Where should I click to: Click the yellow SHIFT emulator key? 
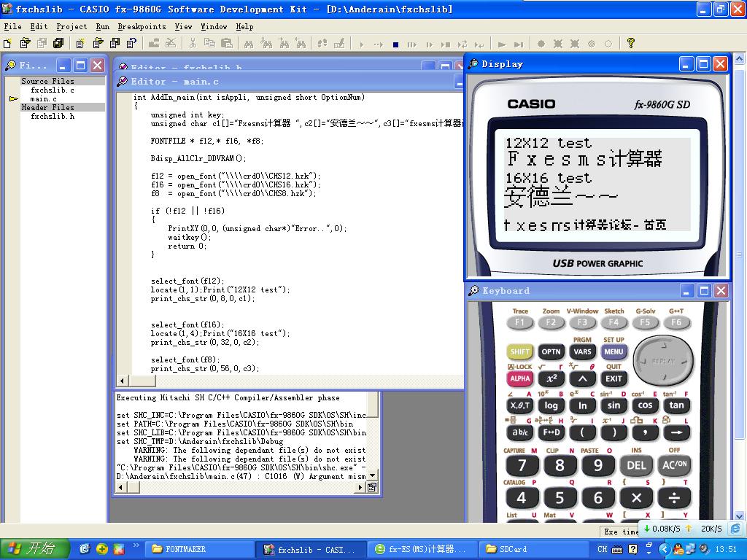tap(519, 352)
